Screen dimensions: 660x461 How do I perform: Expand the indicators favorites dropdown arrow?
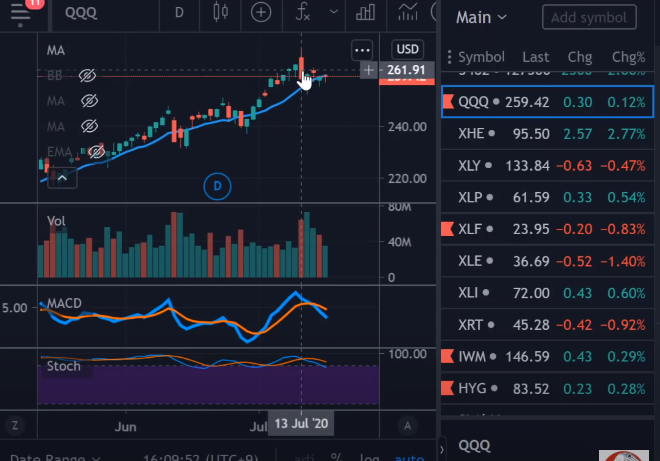334,12
